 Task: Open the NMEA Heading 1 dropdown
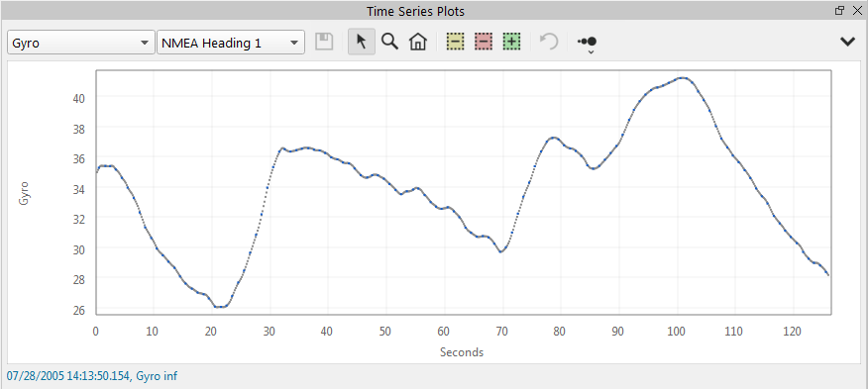(231, 43)
